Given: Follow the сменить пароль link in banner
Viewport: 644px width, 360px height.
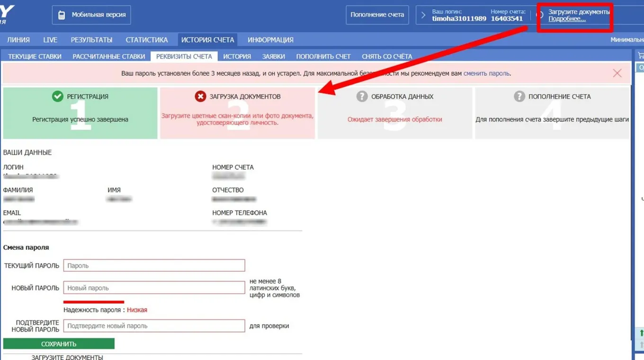Looking at the screenshot, I should [486, 73].
